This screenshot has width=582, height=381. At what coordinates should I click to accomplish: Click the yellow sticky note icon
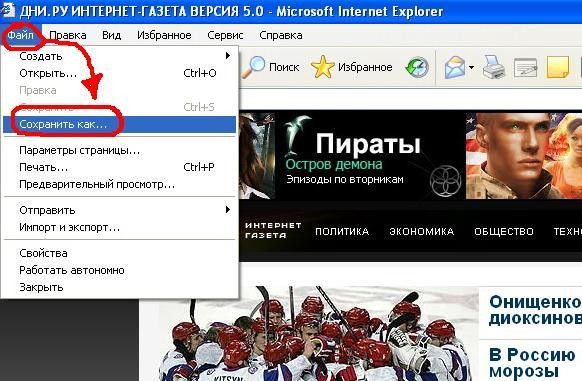[558, 67]
